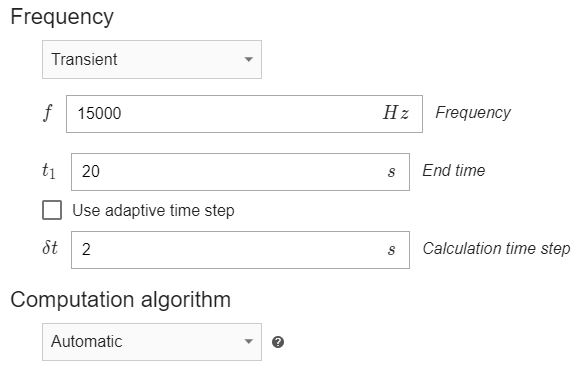Click the δt symbol beside time step field
This screenshot has height=367, width=584.
click(50, 248)
